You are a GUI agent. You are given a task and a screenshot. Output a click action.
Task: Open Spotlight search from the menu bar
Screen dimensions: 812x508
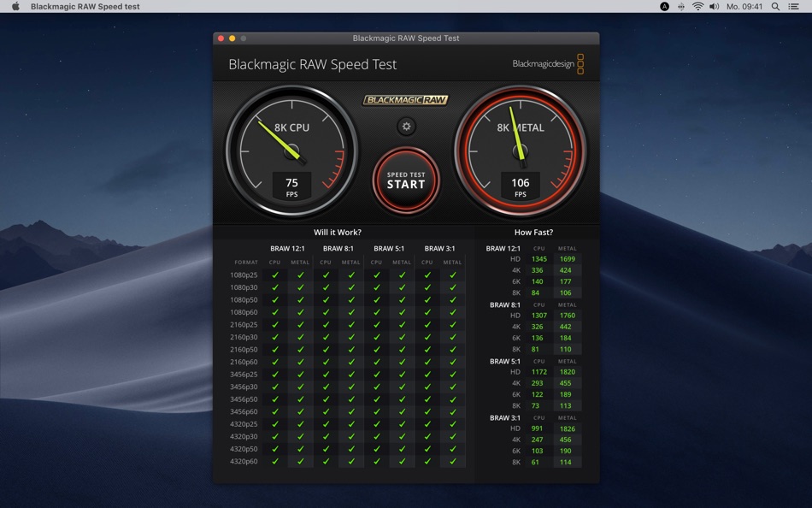774,6
